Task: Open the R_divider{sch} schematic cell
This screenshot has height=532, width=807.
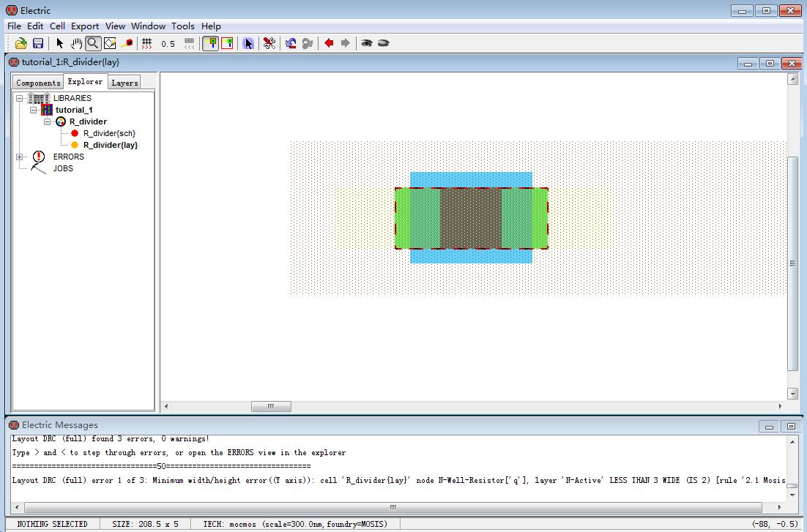Action: [x=108, y=133]
